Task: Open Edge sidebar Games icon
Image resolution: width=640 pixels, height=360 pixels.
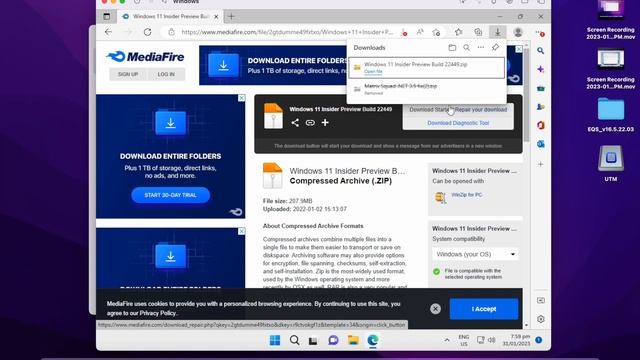Action: [x=540, y=107]
